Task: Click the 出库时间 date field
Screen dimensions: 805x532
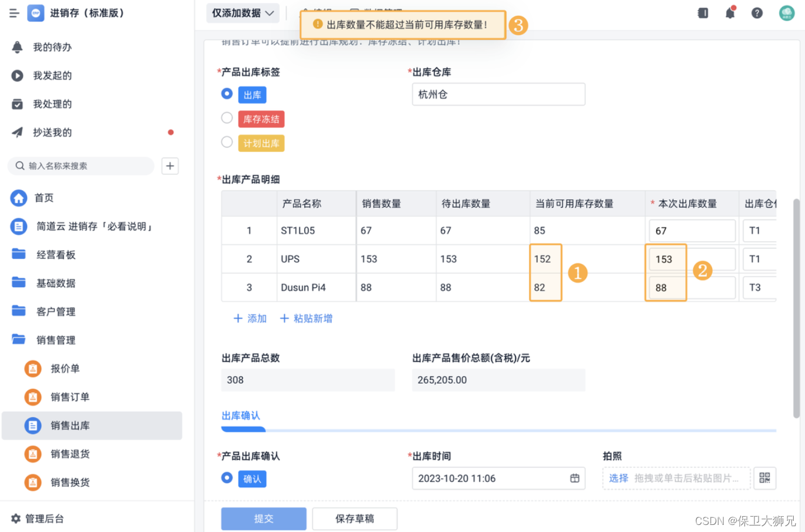Action: pyautogui.click(x=498, y=478)
